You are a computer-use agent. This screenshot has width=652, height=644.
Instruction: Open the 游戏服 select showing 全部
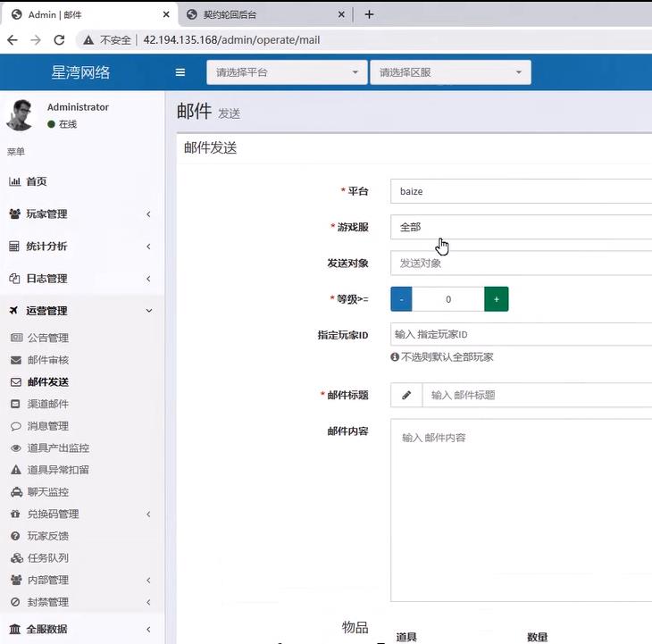(x=521, y=227)
